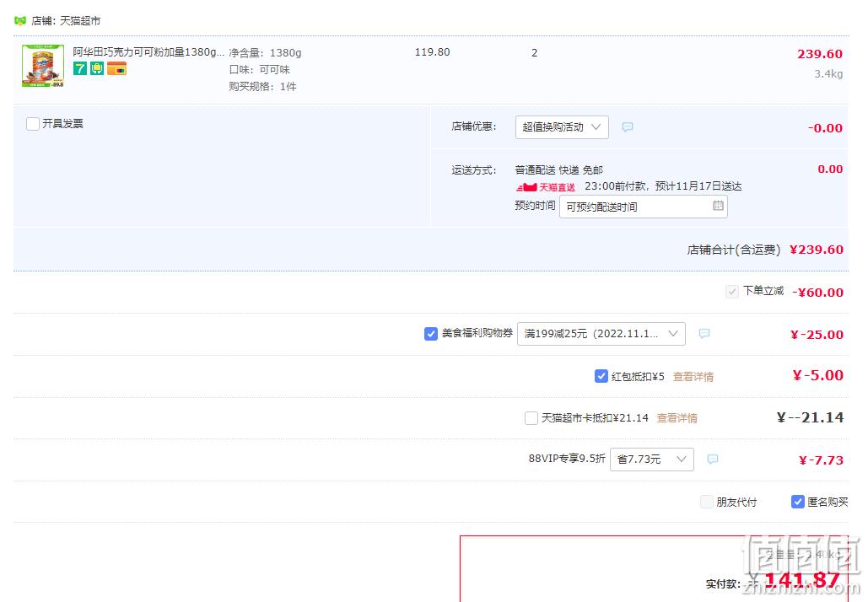This screenshot has width=868, height=602.
Task: View details link next to 红包抵扣¥5
Action: (x=693, y=377)
